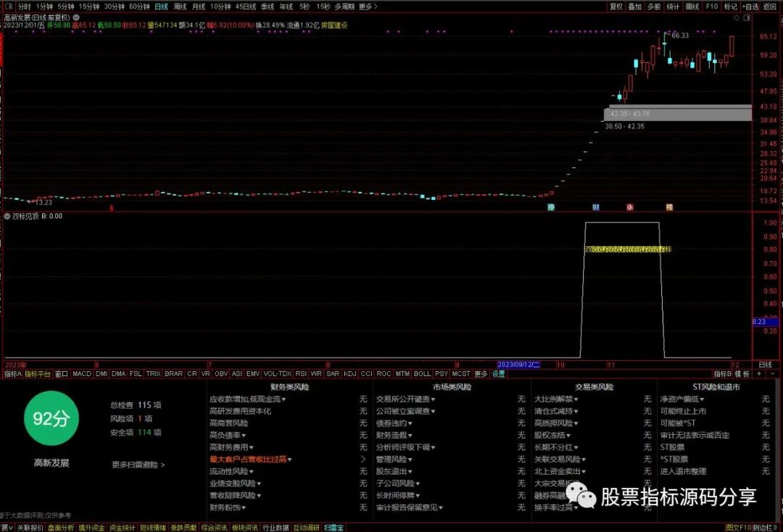Open the 指标平台 indicator platform
The height and width of the screenshot is (532, 783).
click(38, 374)
